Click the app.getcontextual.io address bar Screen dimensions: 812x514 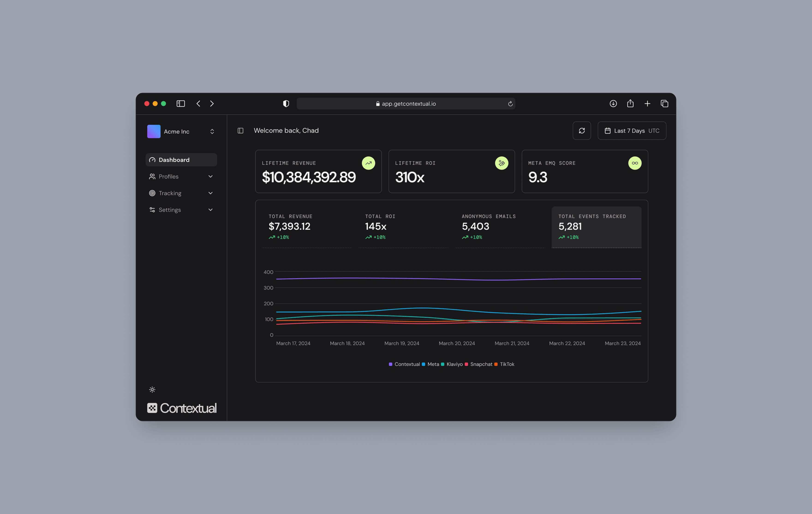coord(406,104)
